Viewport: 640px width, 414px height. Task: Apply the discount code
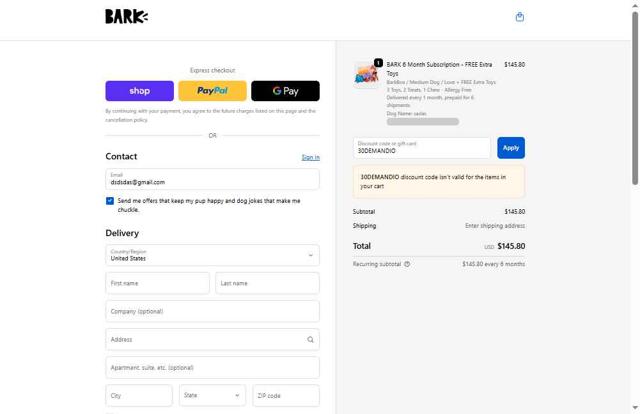click(x=511, y=148)
